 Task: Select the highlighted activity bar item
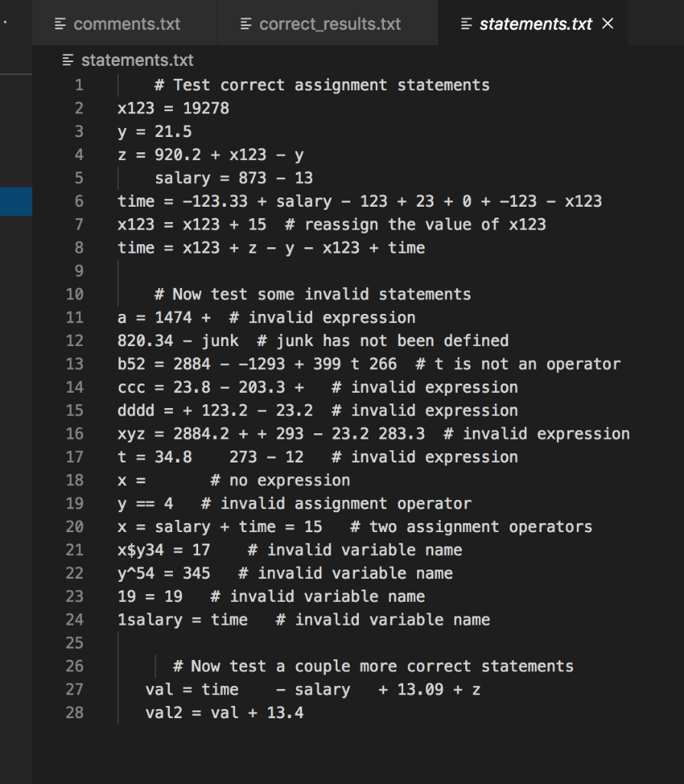(x=16, y=201)
